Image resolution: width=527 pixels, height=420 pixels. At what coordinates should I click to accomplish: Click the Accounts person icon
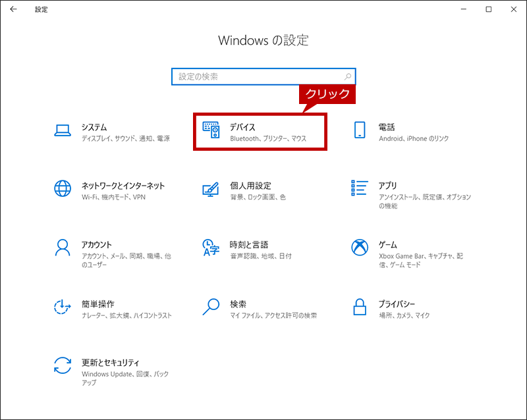[x=63, y=248]
